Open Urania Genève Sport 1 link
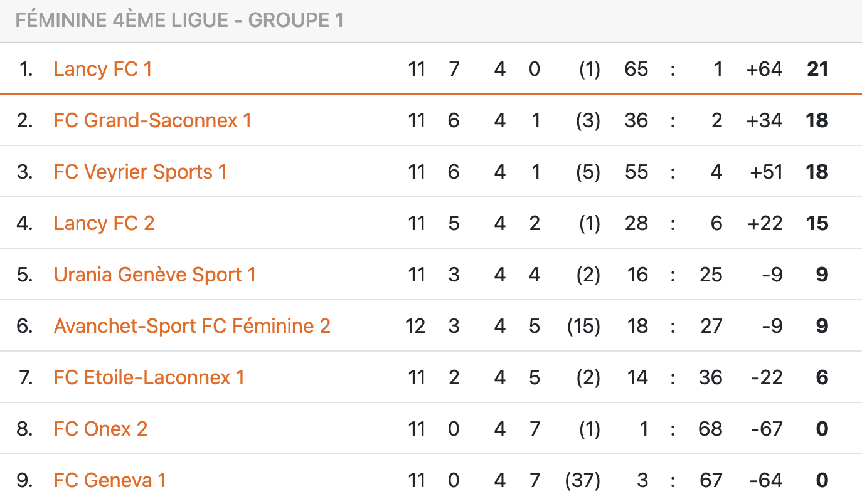Image resolution: width=862 pixels, height=504 pixels. [155, 275]
